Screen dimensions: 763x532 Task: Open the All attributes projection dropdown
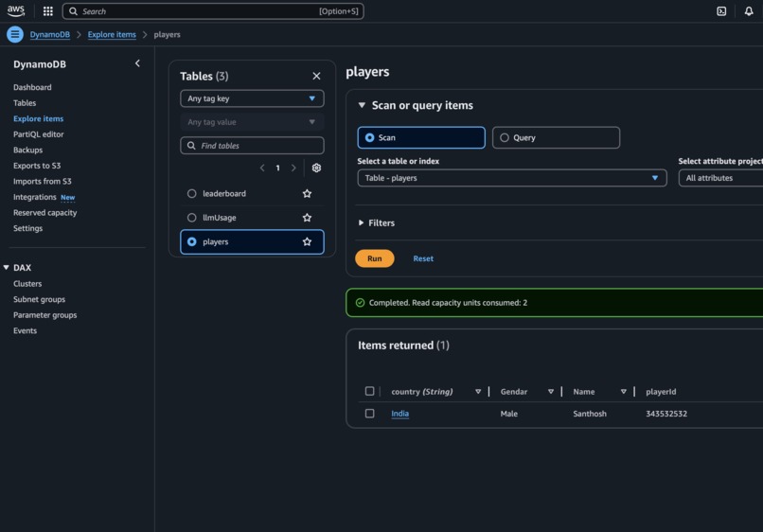click(x=720, y=178)
